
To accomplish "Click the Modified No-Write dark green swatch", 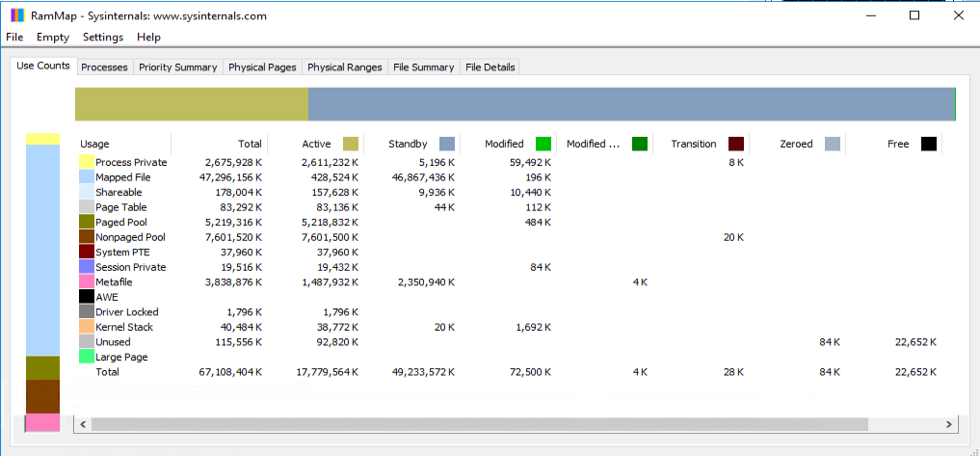I will coord(640,144).
